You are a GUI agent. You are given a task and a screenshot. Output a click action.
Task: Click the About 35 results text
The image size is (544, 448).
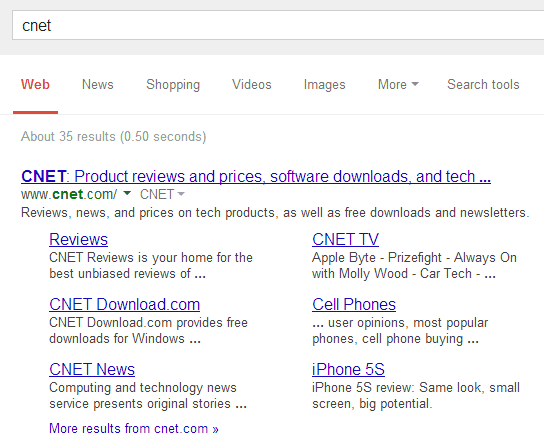[x=113, y=137]
